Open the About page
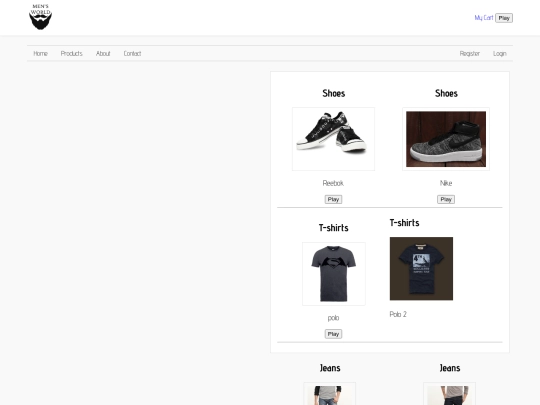Image resolution: width=540 pixels, height=405 pixels. [103, 53]
